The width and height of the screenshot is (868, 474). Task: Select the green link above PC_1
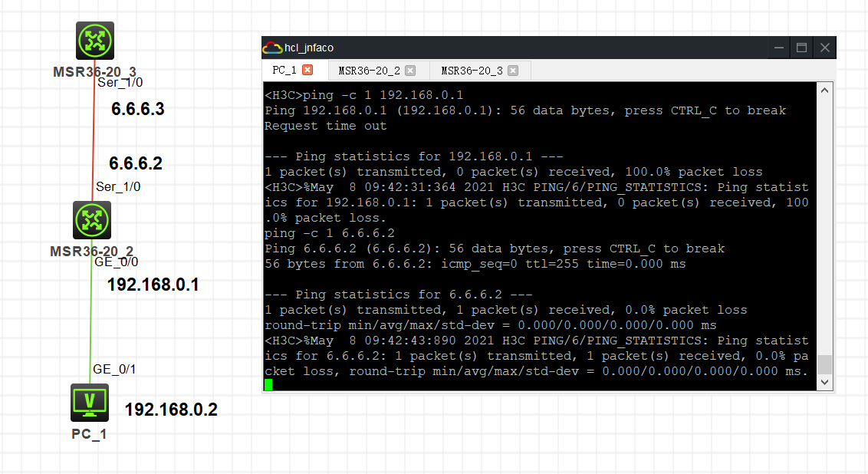pos(91,322)
